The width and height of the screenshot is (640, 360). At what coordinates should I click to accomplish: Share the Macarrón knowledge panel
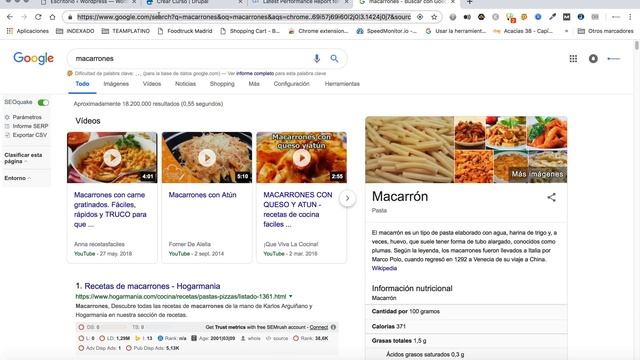tap(551, 197)
